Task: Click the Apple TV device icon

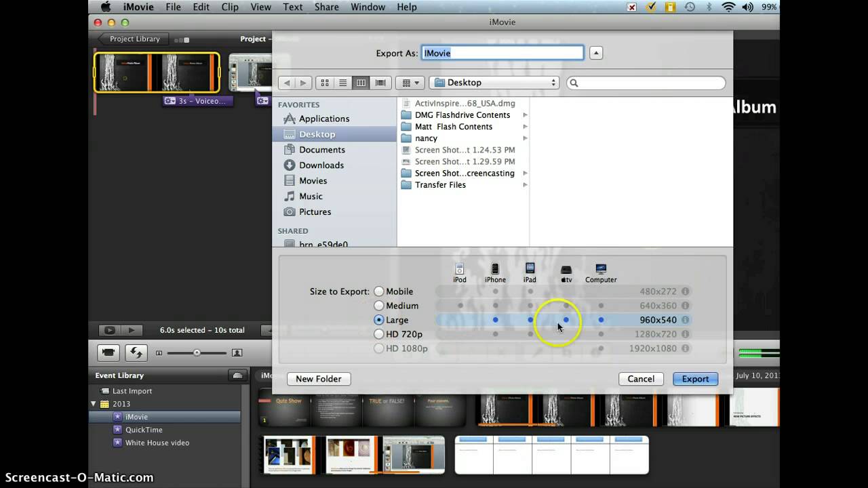Action: 566,270
